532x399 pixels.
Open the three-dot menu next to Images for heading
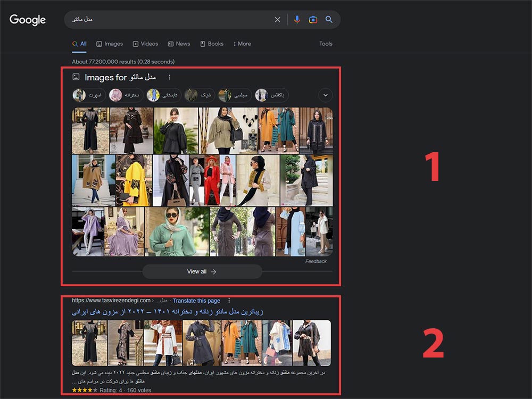coord(169,77)
